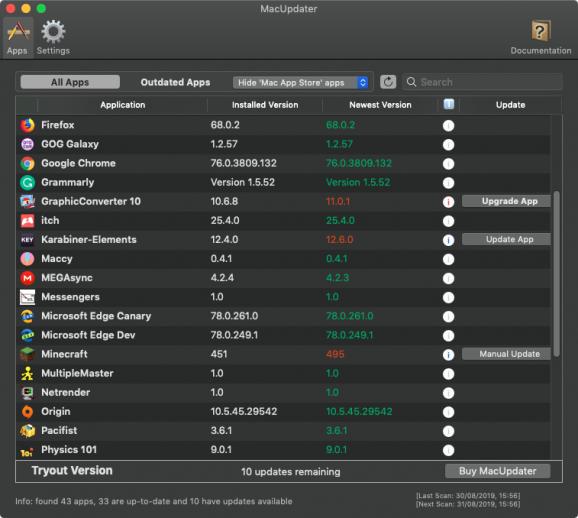Open the Apps toolbar section
This screenshot has width=578, height=518.
coord(17,37)
